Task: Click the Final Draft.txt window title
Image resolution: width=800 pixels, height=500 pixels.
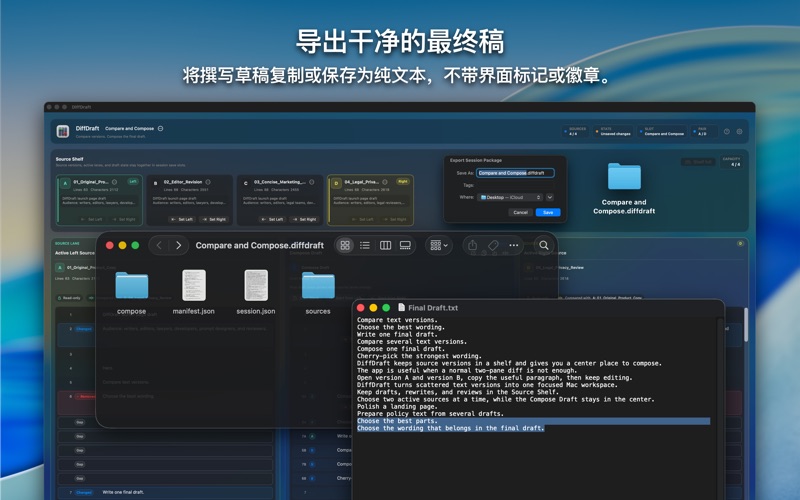Action: (x=433, y=308)
